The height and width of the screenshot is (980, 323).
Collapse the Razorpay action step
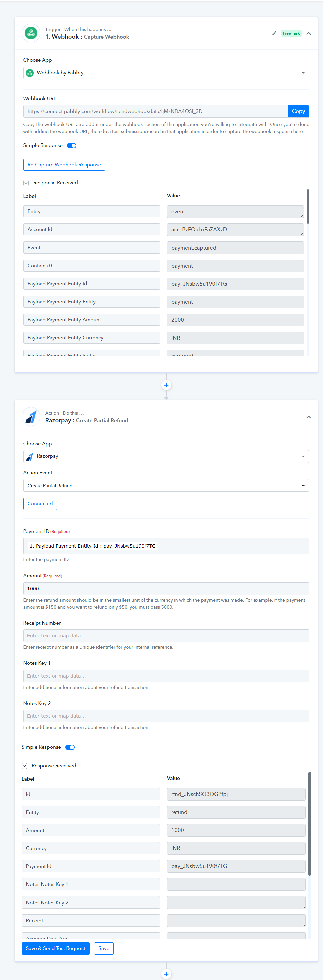pos(309,417)
